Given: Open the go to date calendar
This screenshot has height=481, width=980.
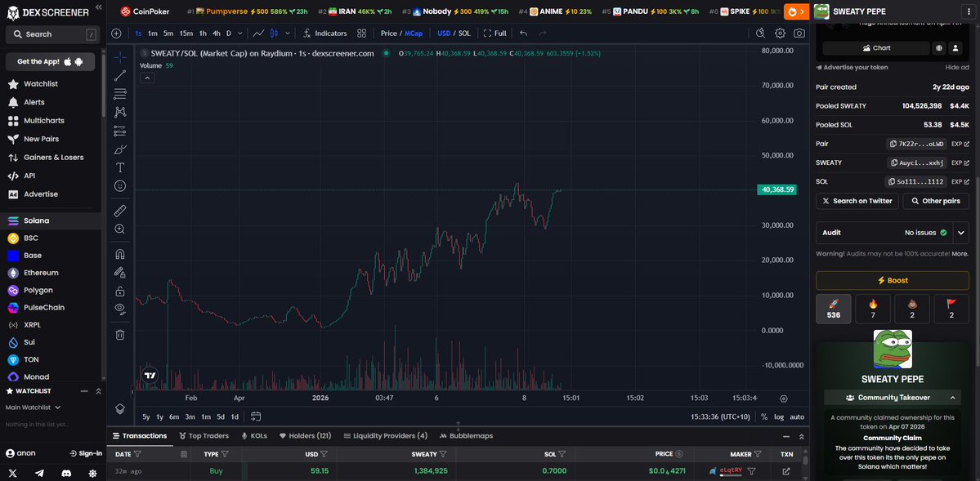Looking at the screenshot, I should (256, 416).
